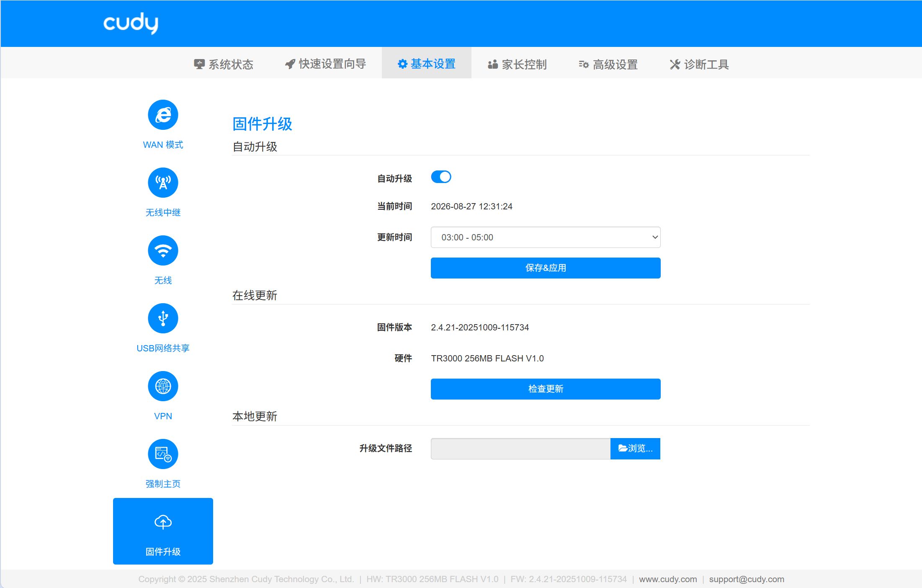The image size is (922, 588).
Task: Click the cudy logo
Action: 131,23
